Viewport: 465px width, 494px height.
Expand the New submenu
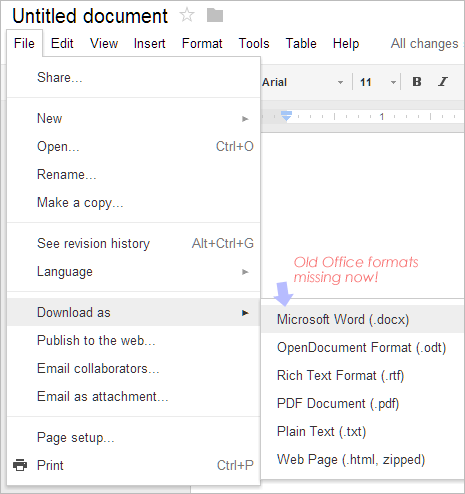point(133,119)
